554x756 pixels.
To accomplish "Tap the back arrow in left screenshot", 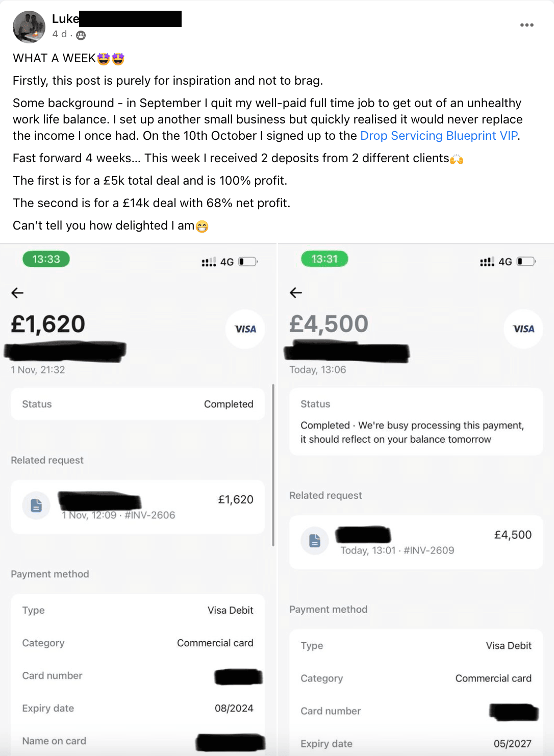I will (x=18, y=293).
